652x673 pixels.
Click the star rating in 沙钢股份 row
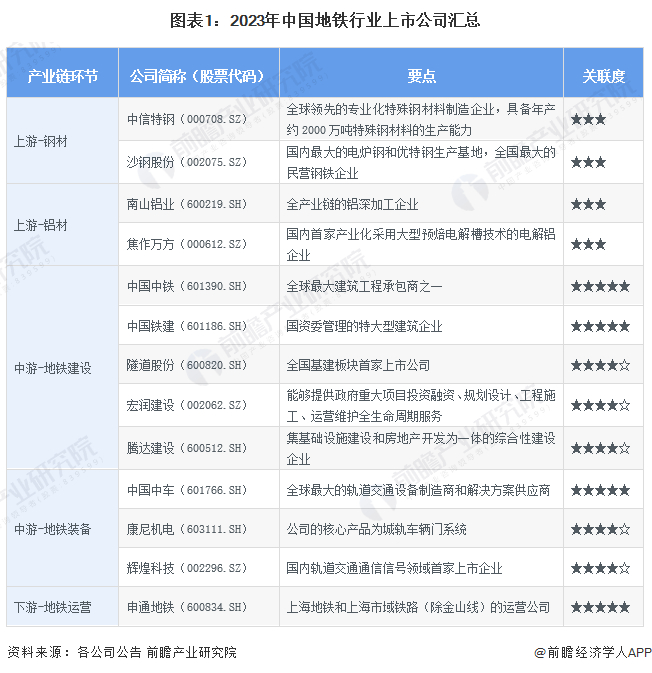coord(588,162)
